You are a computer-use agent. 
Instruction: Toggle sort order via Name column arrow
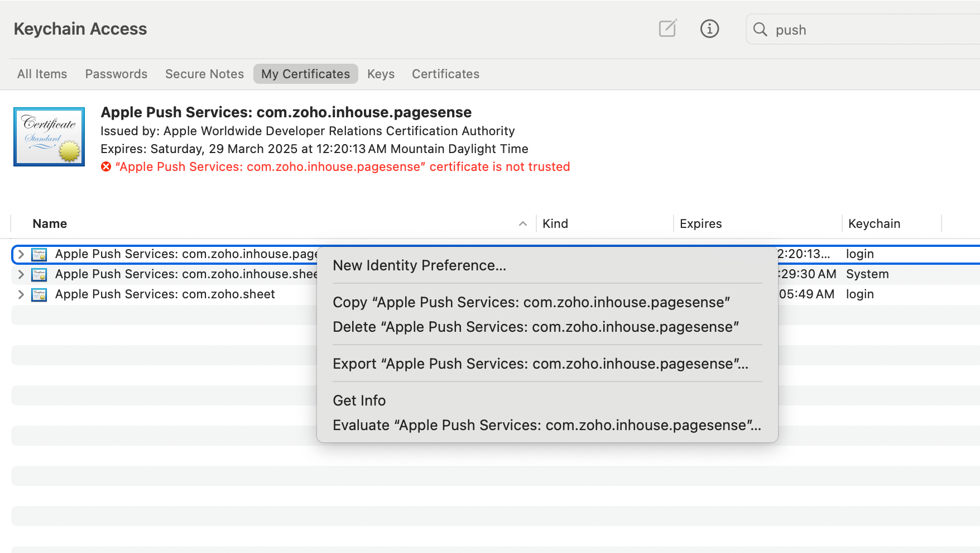click(x=522, y=224)
